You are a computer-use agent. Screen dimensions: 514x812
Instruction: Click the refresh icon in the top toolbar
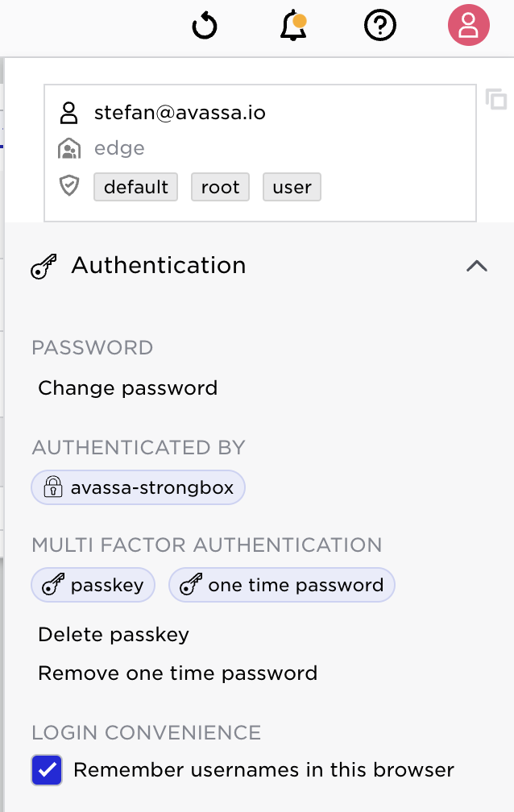[204, 25]
